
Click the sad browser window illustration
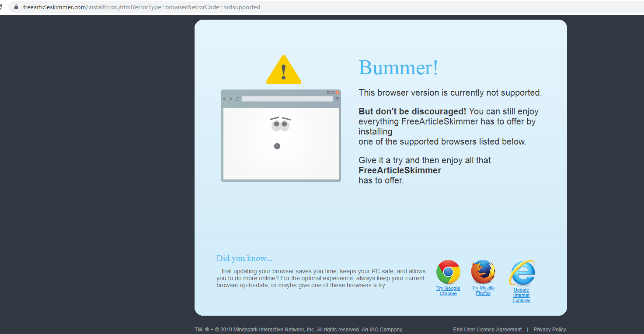281,136
